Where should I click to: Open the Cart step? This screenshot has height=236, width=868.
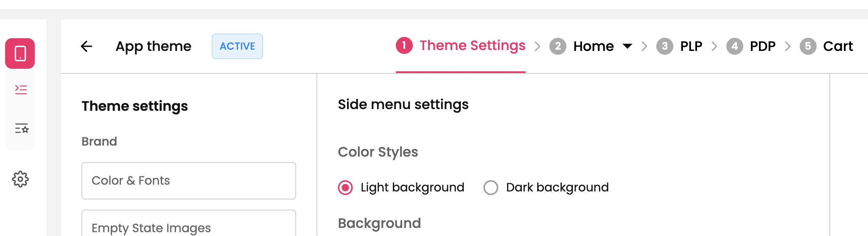click(837, 46)
